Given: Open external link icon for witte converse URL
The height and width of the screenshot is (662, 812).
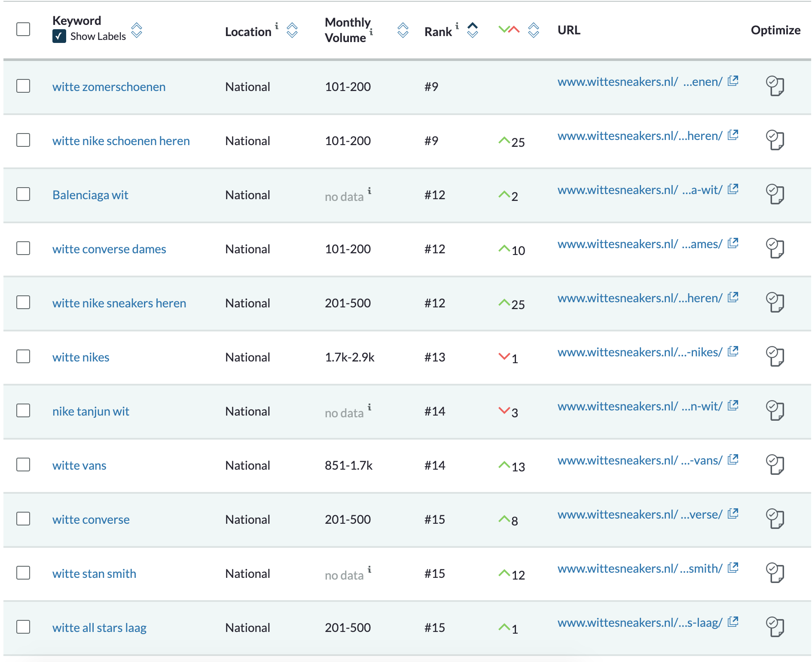Looking at the screenshot, I should coord(733,513).
